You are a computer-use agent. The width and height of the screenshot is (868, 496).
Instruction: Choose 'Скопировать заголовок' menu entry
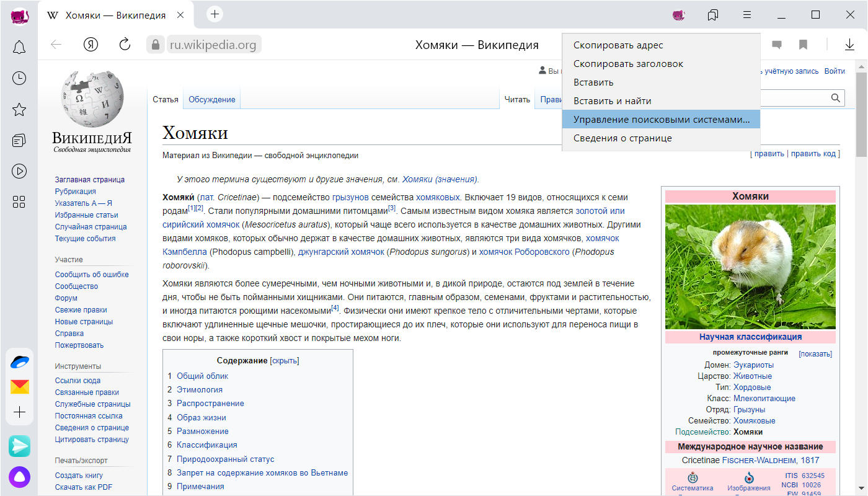(661, 64)
